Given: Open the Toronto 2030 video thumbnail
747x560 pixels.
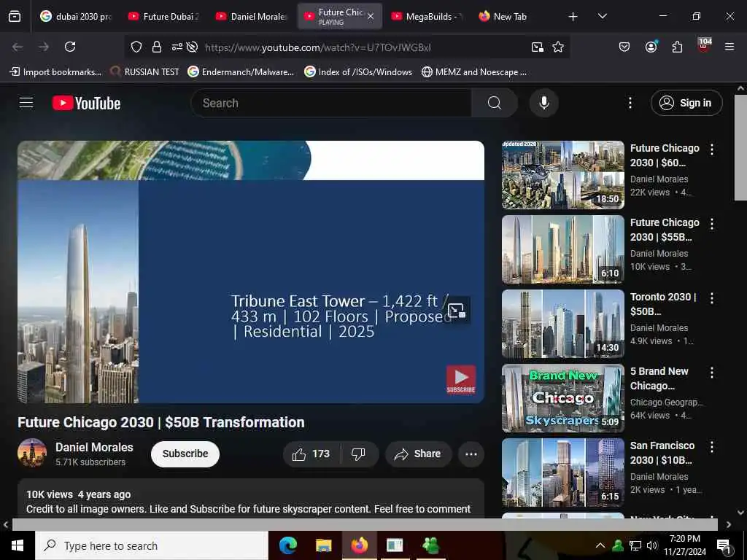Looking at the screenshot, I should (562, 324).
